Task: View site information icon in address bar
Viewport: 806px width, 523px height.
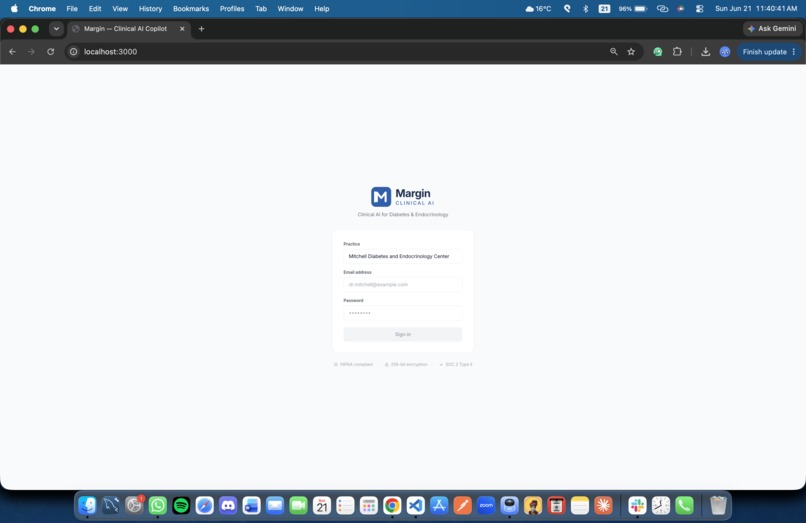Action: [x=74, y=51]
